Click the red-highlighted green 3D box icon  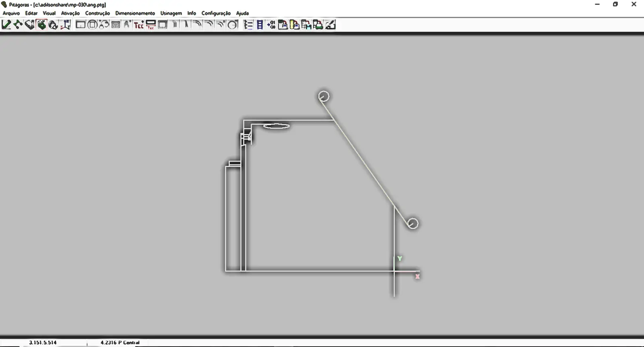pos(41,25)
